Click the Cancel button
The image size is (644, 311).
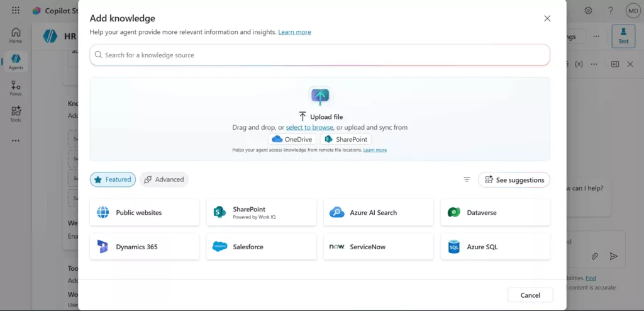530,295
